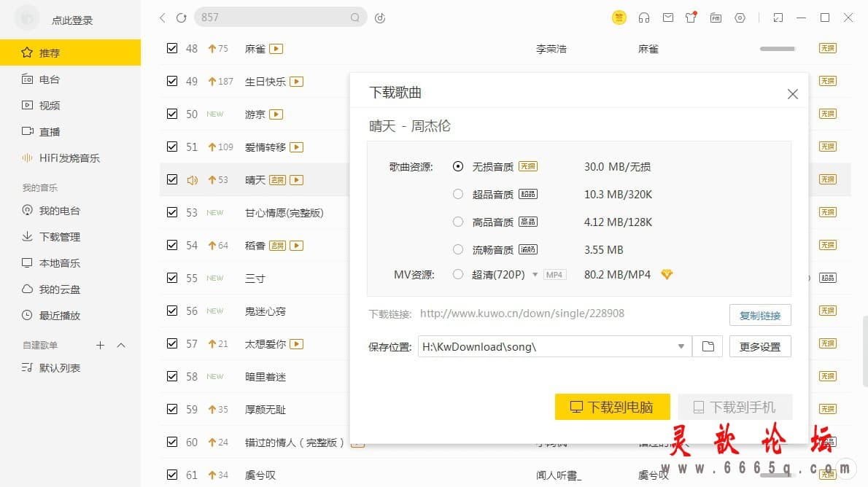868x487 pixels.
Task: Open the skin shirt icon
Action: click(x=691, y=17)
